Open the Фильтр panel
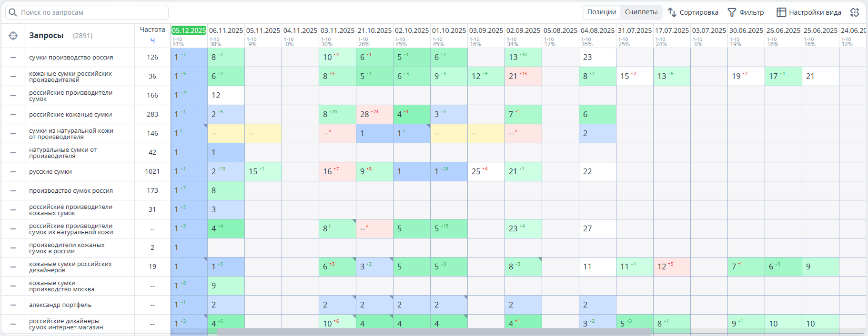The image size is (868, 336). (746, 12)
